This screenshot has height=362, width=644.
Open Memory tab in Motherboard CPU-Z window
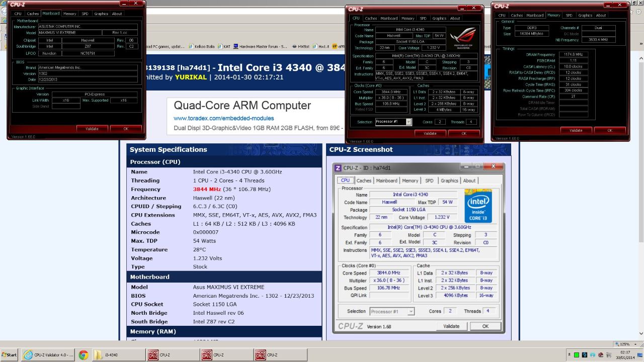(70, 14)
